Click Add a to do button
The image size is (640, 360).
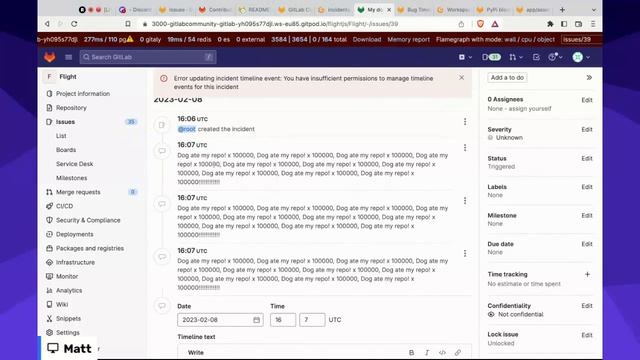[507, 78]
